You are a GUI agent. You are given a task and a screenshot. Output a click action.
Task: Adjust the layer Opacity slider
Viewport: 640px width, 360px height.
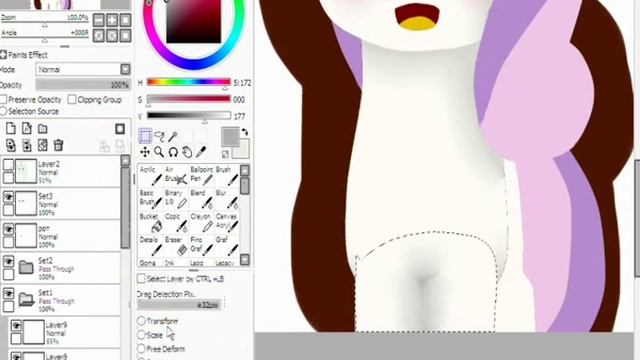(83, 85)
